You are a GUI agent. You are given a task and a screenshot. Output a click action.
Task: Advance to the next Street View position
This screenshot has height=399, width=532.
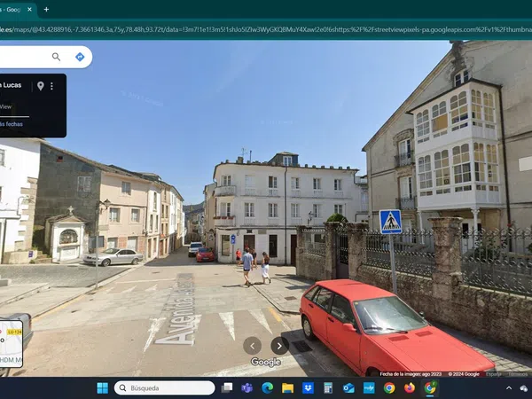(279, 346)
